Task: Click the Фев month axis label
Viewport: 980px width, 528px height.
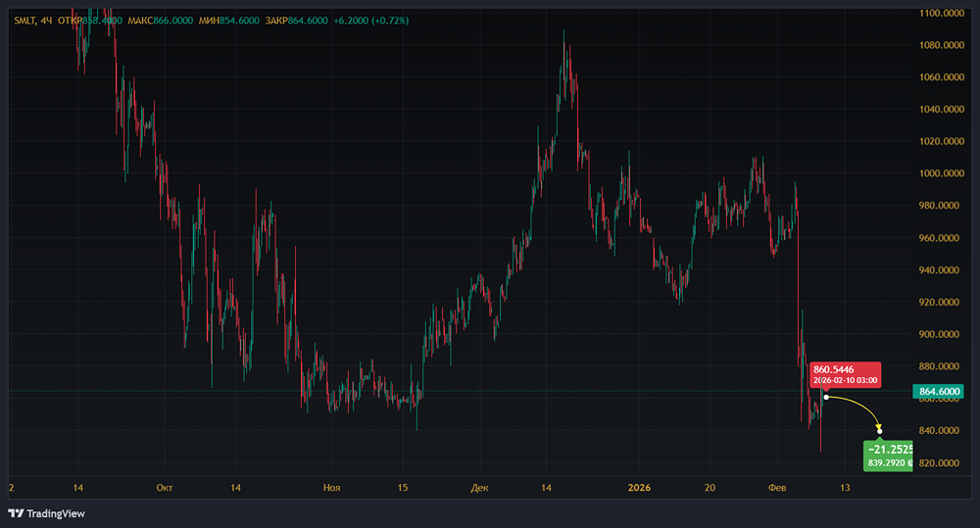Action: [777, 488]
